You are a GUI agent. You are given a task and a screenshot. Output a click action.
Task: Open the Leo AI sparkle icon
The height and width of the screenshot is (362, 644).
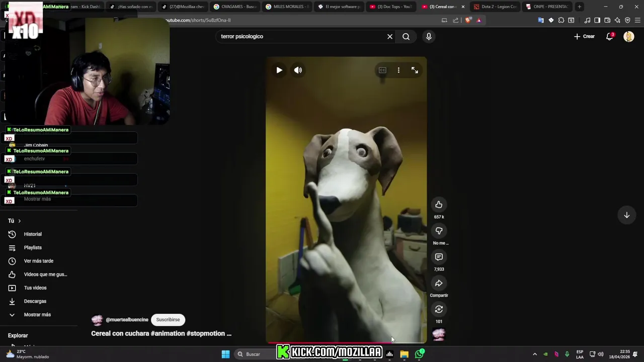tap(617, 20)
